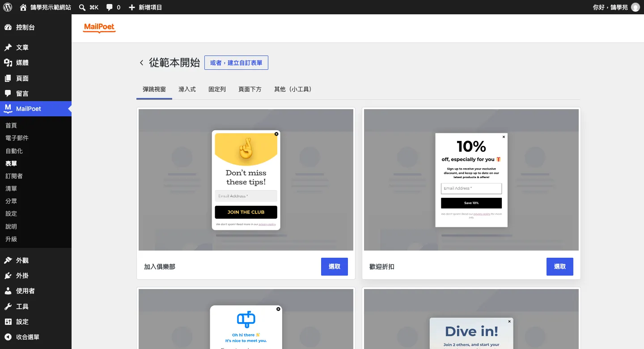Screen dimensions: 644x349
Task: Click the 控制台 dashboard icon
Action: pos(8,27)
